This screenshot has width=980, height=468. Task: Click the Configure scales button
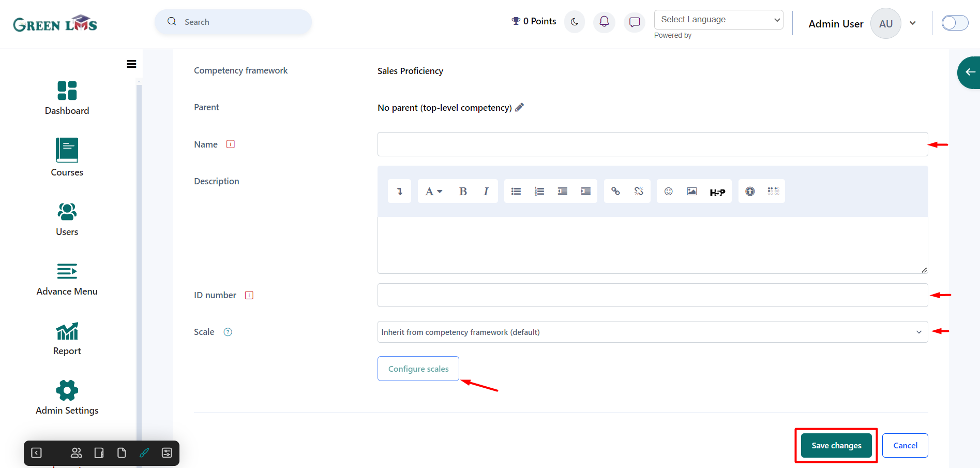tap(418, 369)
